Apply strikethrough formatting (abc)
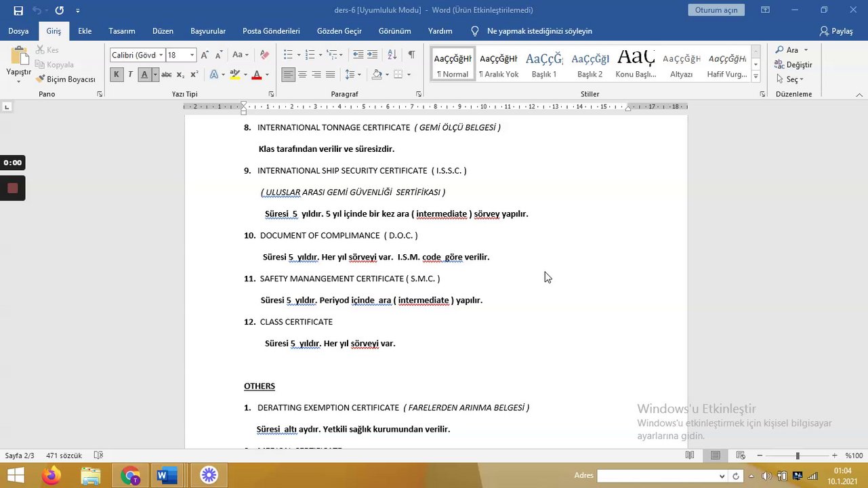This screenshot has height=488, width=868. point(166,75)
